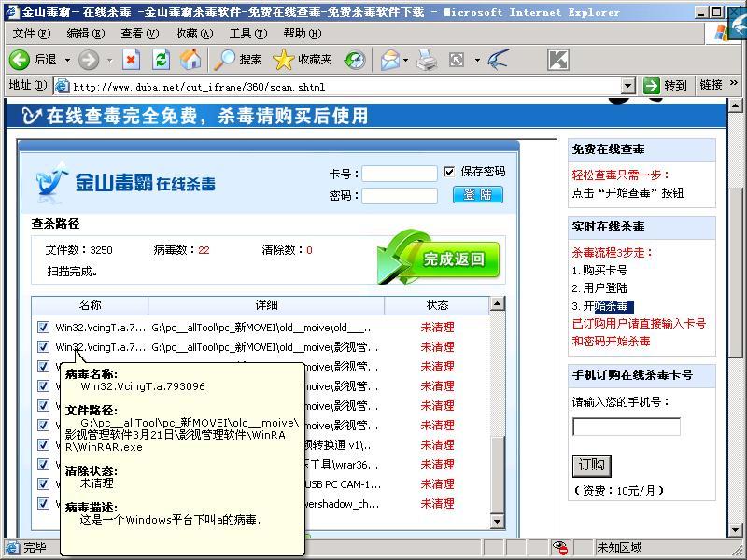Click step text 1.购买卡号
Screen dimensions: 747x560
click(x=599, y=271)
